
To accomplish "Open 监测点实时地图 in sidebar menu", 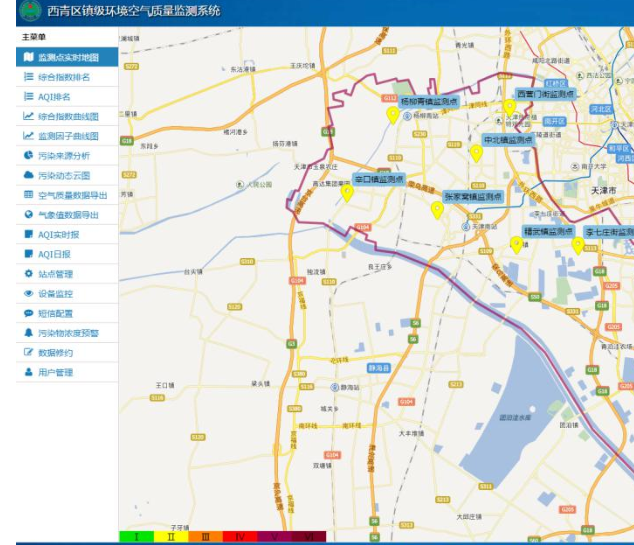I will click(67, 57).
